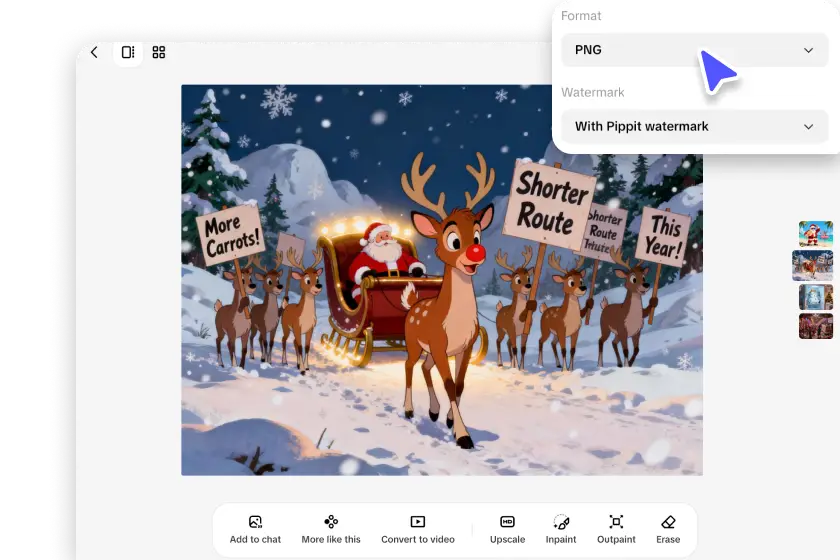Switch to grid view icon
This screenshot has height=560, width=840.
tap(159, 52)
